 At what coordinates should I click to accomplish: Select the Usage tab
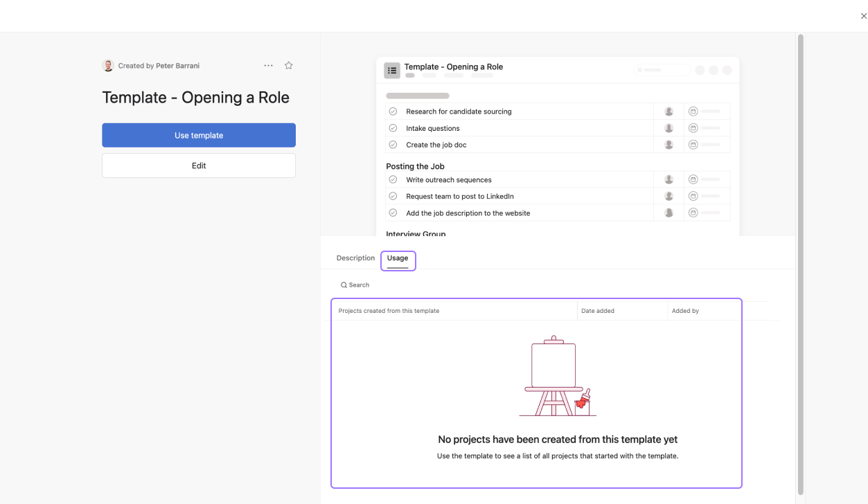[398, 258]
